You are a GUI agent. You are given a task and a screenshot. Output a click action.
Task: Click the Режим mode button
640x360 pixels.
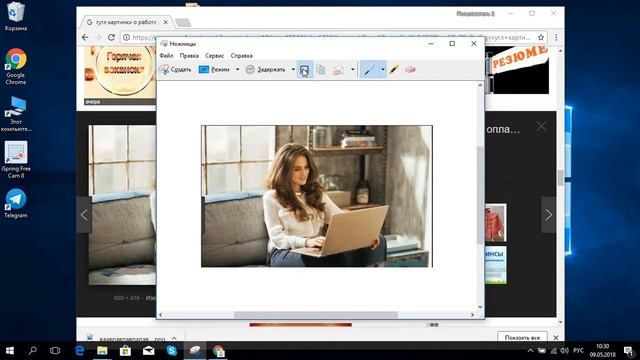[x=215, y=70]
